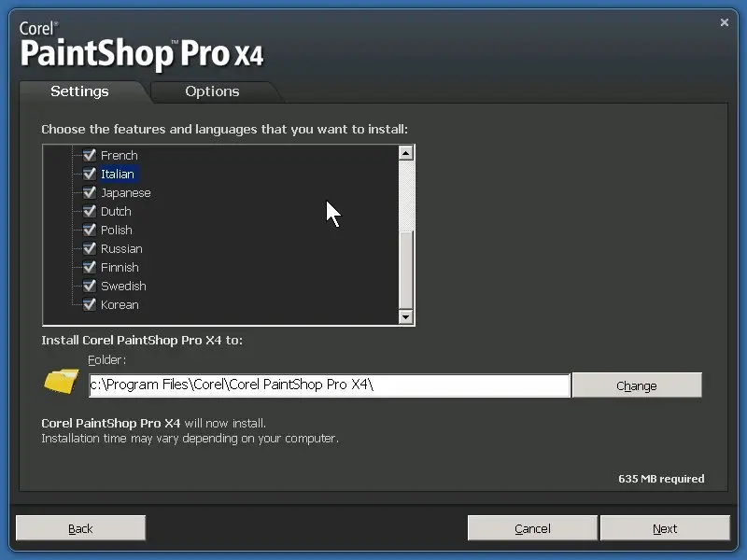Viewport: 747px width, 560px height.
Task: Click the language list scroll-down arrow
Action: click(x=406, y=316)
